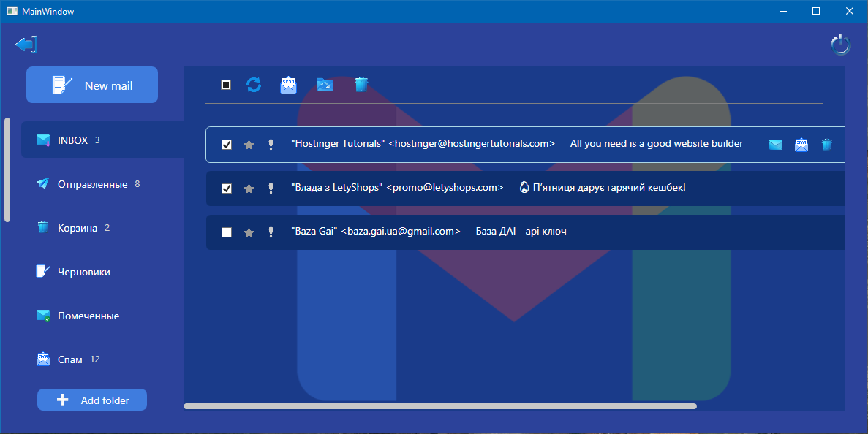
Task: Click the back arrow at top left
Action: click(26, 44)
